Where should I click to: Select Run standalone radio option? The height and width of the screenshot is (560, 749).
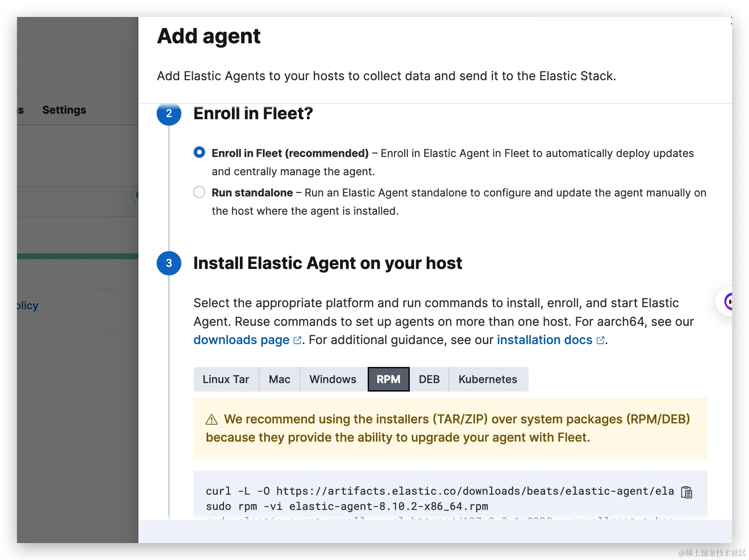tap(199, 192)
